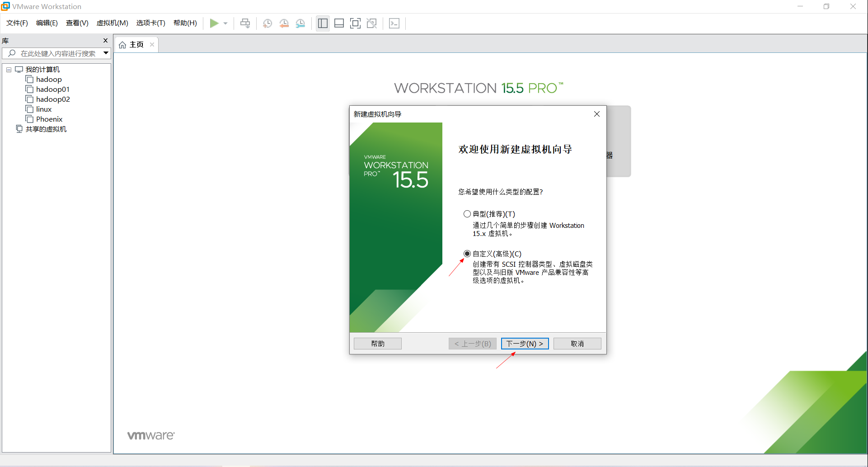Viewport: 868px width, 467px height.
Task: Open the 查看(V) menu
Action: 77,23
